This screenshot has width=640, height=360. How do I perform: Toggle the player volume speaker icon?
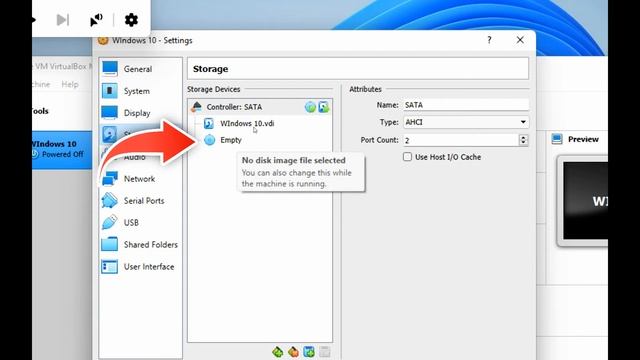click(x=96, y=20)
